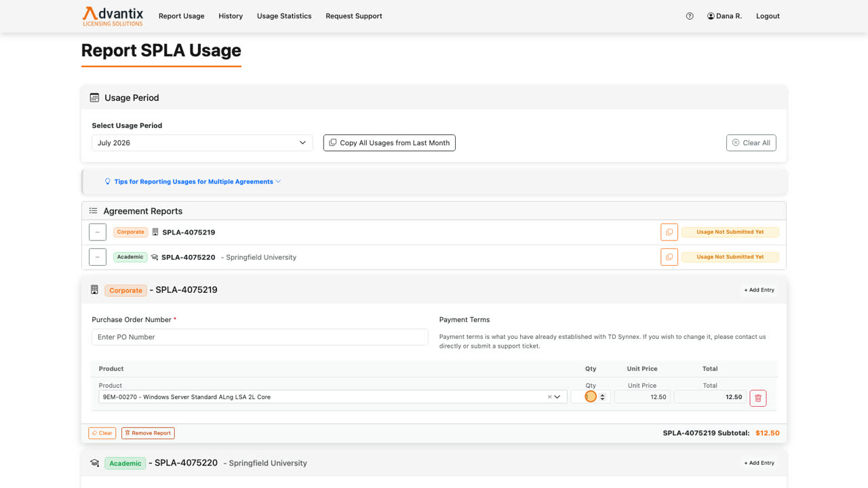868x488 pixels.
Task: Click the Academic tag in the Agreement Reports list
Action: (130, 258)
